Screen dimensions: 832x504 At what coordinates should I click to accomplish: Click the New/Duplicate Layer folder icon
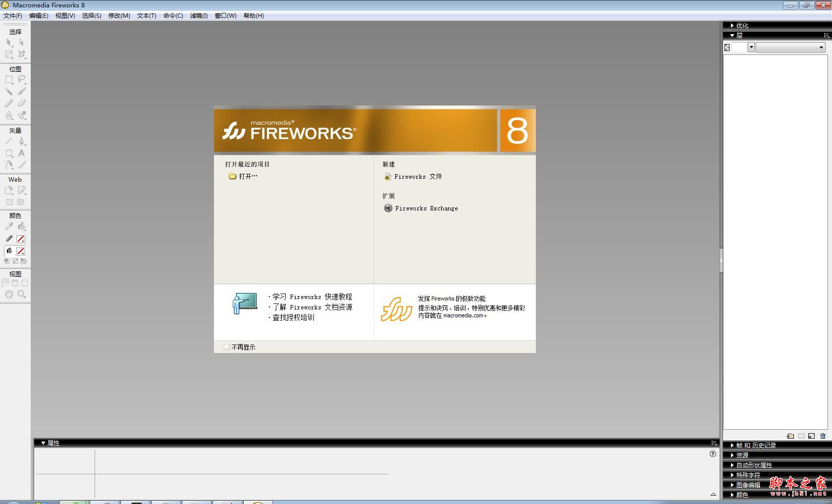pyautogui.click(x=790, y=436)
